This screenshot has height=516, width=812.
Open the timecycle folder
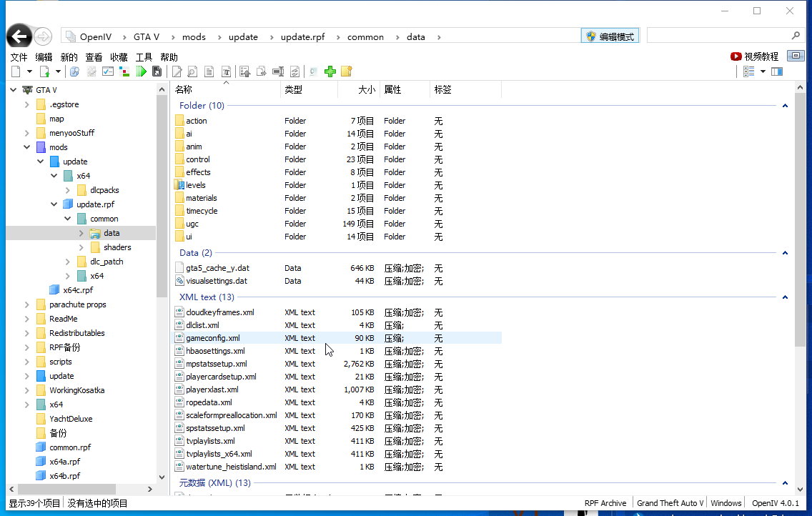202,211
